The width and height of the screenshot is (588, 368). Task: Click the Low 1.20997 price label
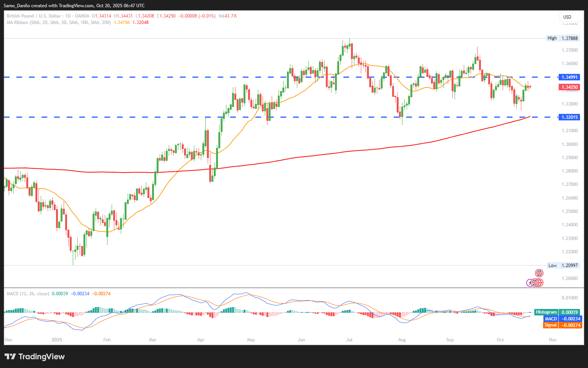point(563,265)
